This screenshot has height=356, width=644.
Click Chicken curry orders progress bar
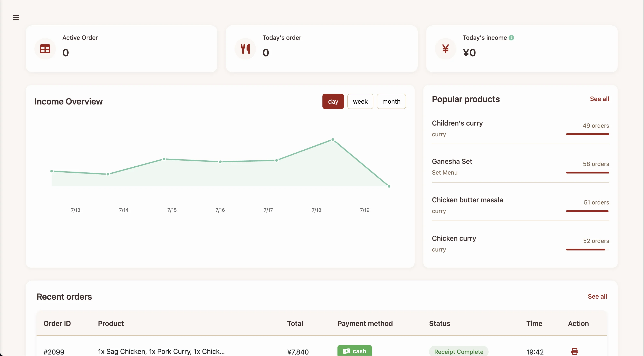tap(587, 250)
